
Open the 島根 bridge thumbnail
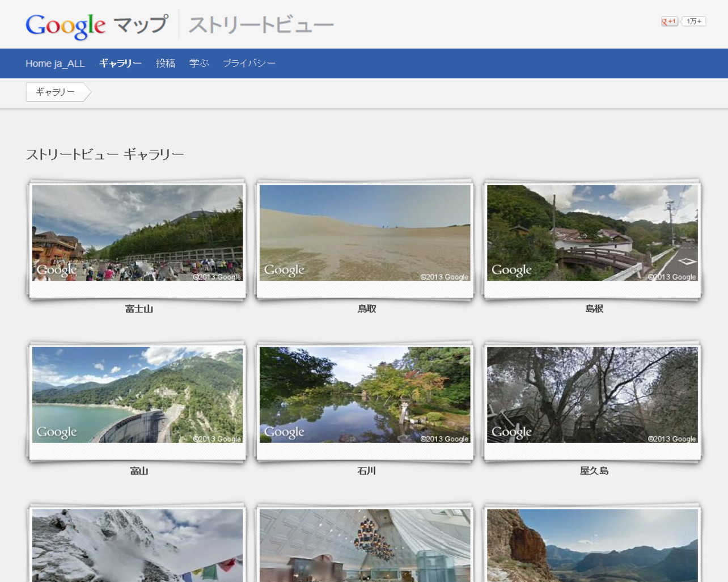click(x=592, y=233)
